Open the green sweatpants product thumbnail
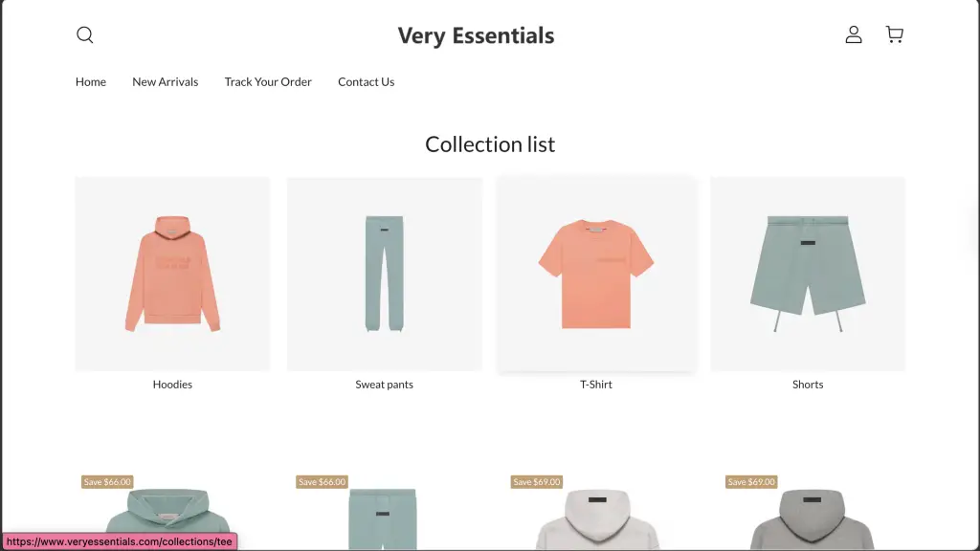This screenshot has height=551, width=980. (384, 517)
